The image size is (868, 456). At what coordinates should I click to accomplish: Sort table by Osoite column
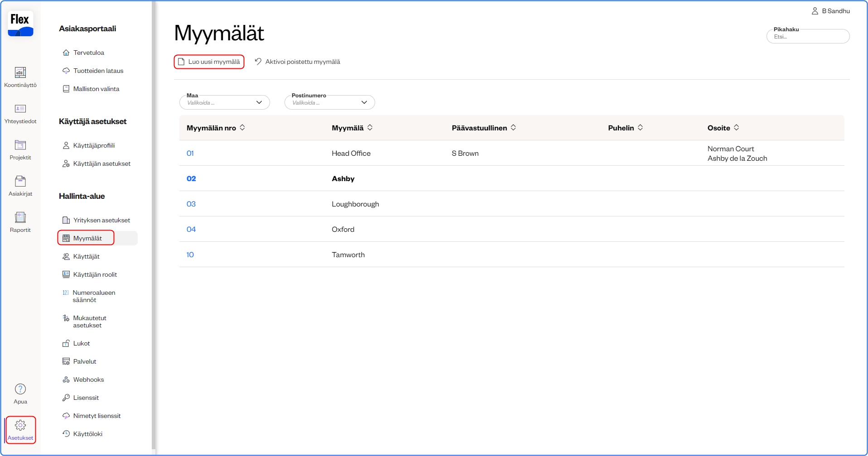point(736,128)
